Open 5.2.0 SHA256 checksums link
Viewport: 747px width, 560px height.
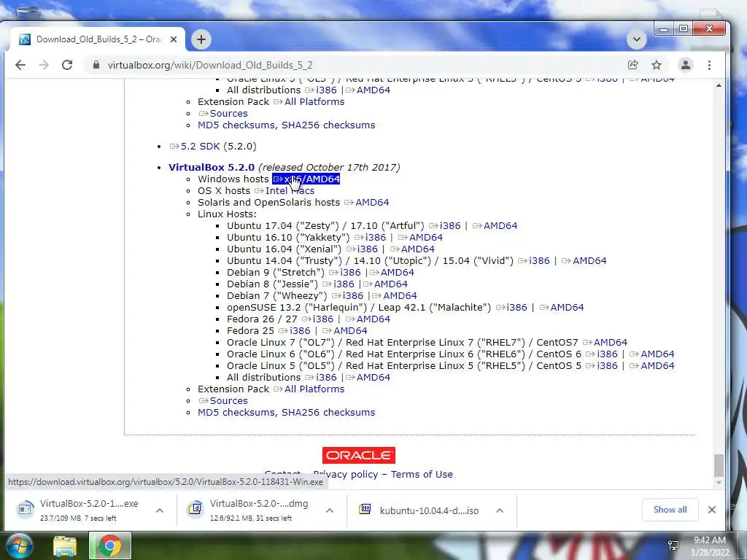pyautogui.click(x=328, y=413)
